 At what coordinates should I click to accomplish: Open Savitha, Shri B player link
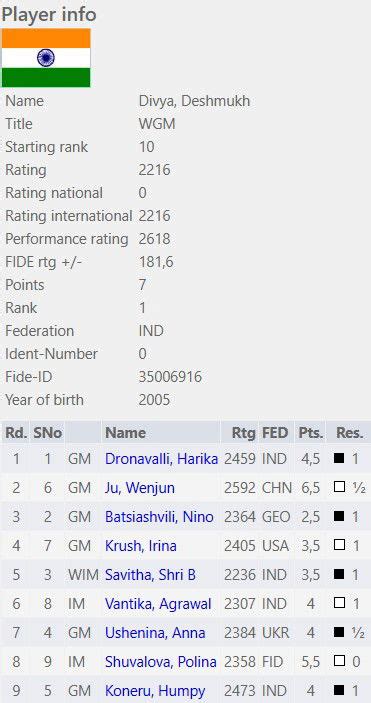pos(150,575)
